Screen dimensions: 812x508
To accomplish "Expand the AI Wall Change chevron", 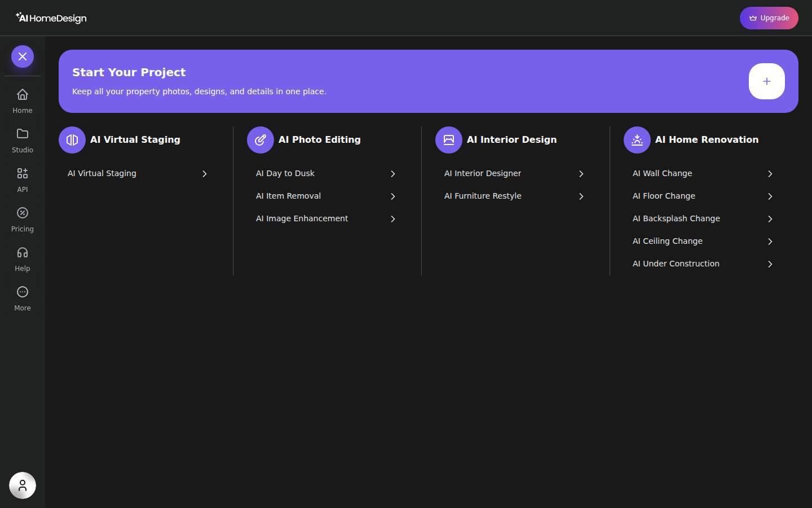I will click(x=770, y=174).
